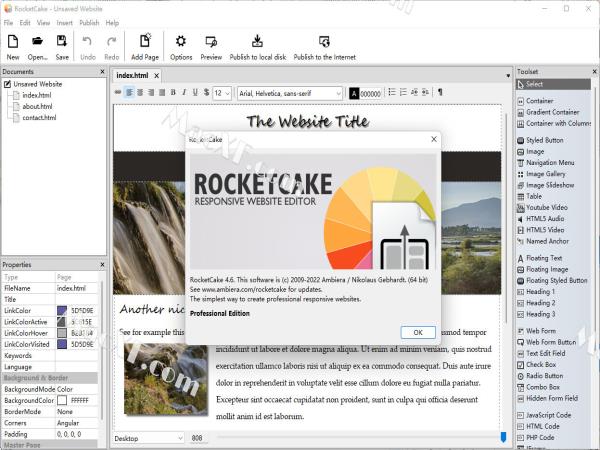
Task: Close the index.html tab
Action: click(157, 76)
